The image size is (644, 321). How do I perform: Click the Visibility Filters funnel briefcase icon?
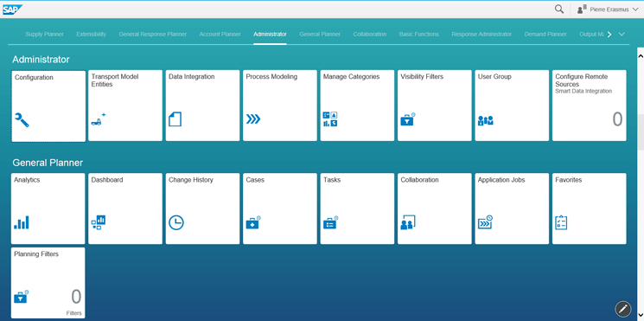[408, 119]
